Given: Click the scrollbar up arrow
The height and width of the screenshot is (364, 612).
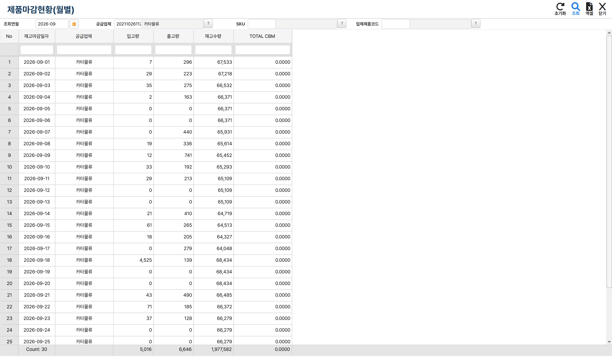Looking at the screenshot, I should click(x=609, y=33).
